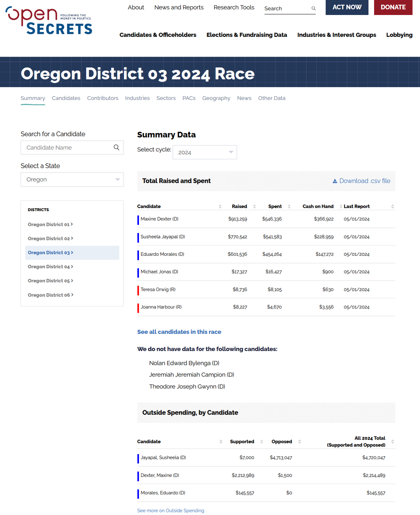This screenshot has width=420, height=515.
Task: Open the Select a State Oregon dropdown
Action: tap(72, 179)
